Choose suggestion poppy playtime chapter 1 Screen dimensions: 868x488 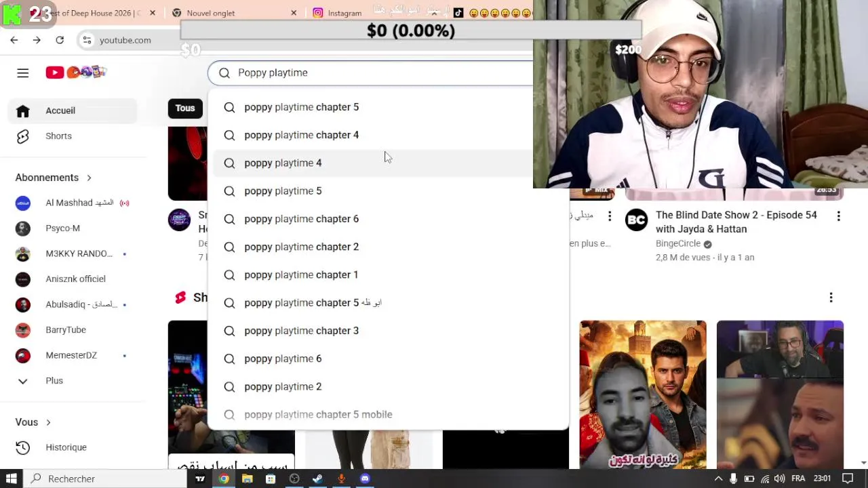coord(388,275)
